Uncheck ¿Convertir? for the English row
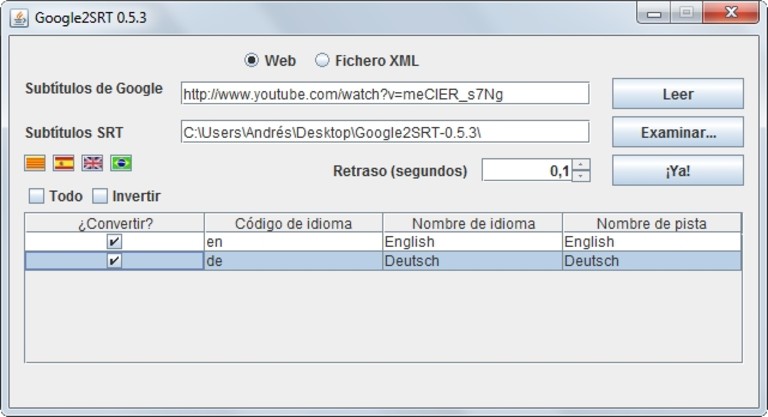Screen dimensions: 768x417 pos(114,242)
